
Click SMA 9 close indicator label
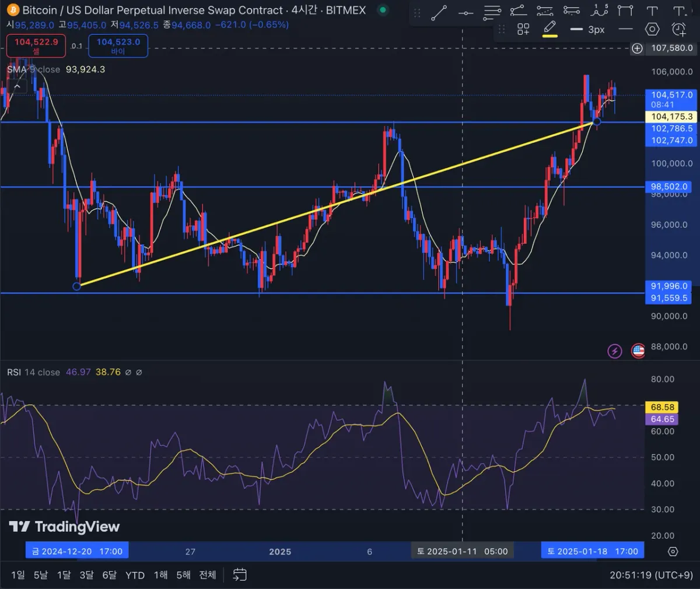pyautogui.click(x=33, y=69)
